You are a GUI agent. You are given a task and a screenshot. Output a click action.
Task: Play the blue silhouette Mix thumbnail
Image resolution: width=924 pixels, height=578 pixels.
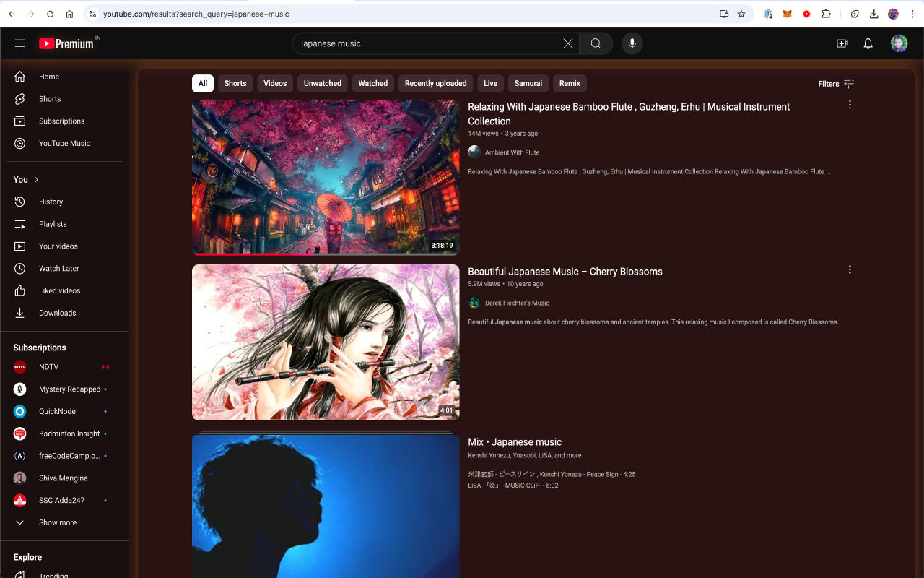point(326,506)
